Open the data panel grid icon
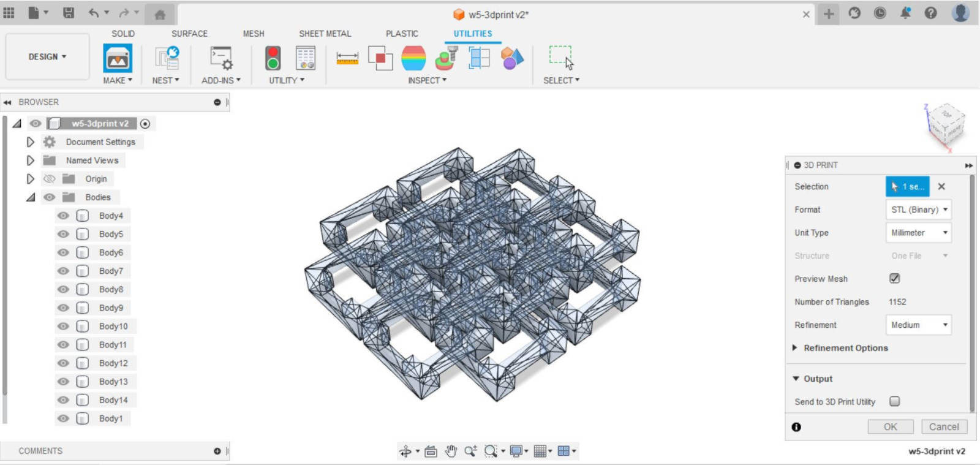 [9, 13]
